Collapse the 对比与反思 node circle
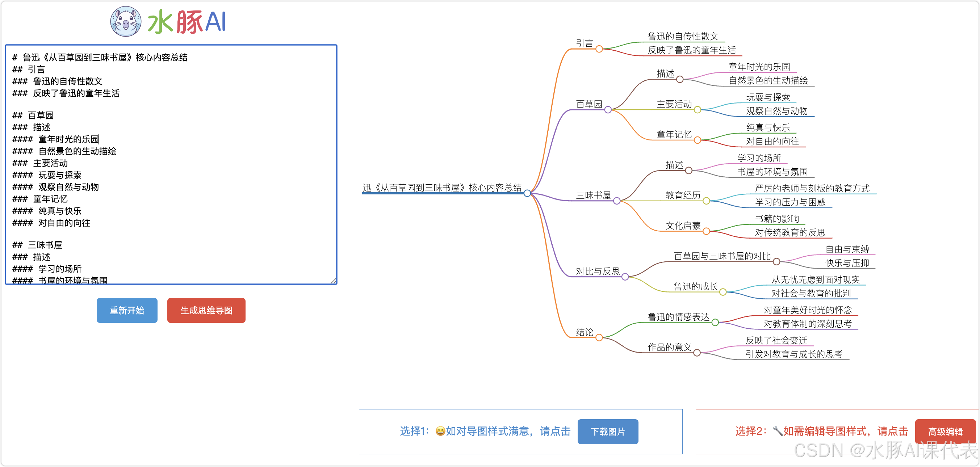 point(625,277)
